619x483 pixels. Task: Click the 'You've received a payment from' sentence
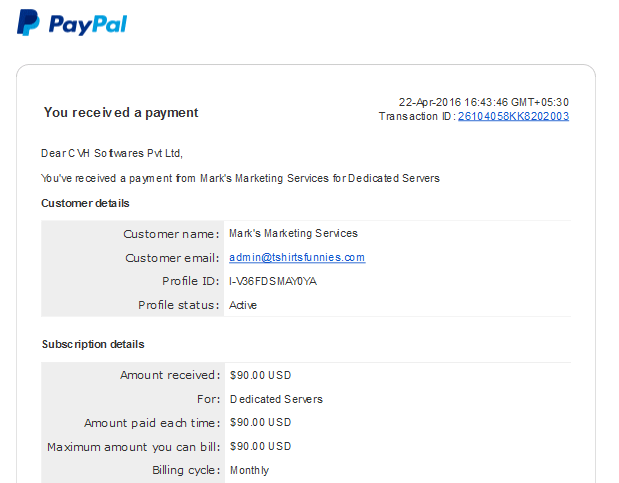240,179
